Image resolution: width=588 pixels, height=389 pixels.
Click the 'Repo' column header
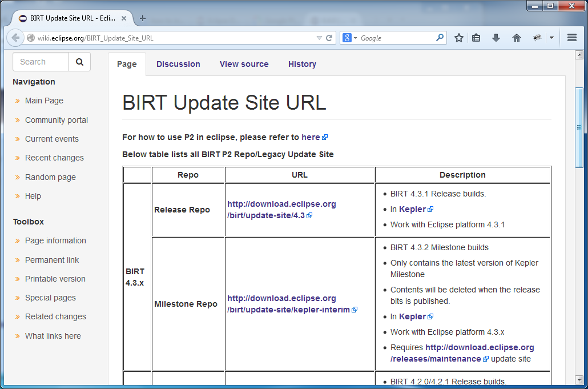point(188,175)
